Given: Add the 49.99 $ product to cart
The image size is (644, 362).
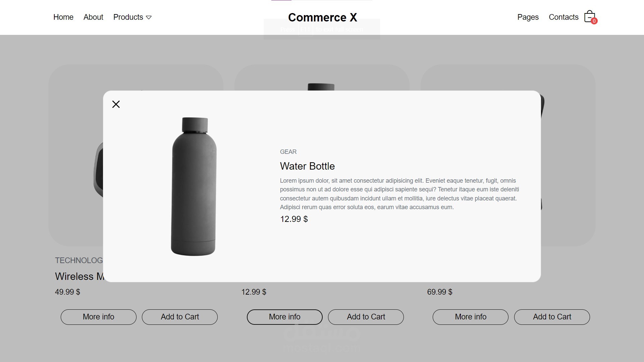Looking at the screenshot, I should pos(180,317).
